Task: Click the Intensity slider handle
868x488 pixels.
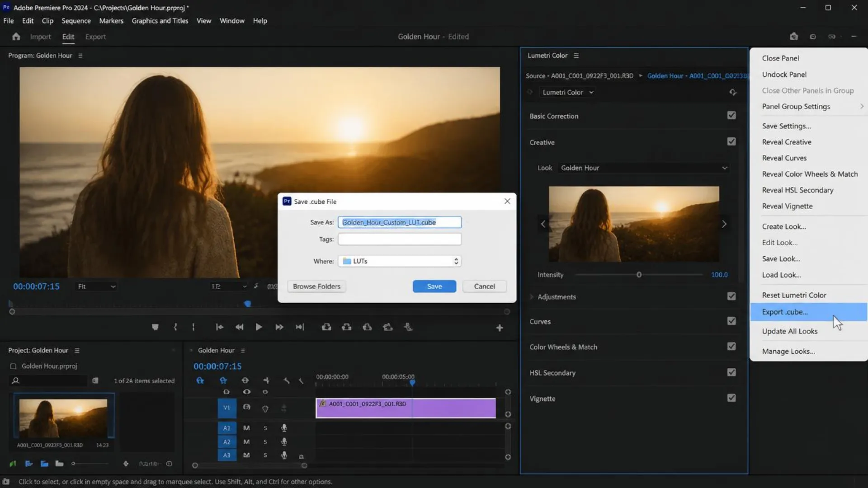Action: point(639,275)
